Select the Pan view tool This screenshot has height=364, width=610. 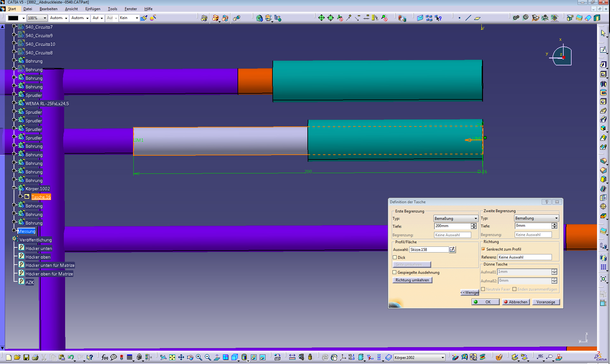(181, 357)
